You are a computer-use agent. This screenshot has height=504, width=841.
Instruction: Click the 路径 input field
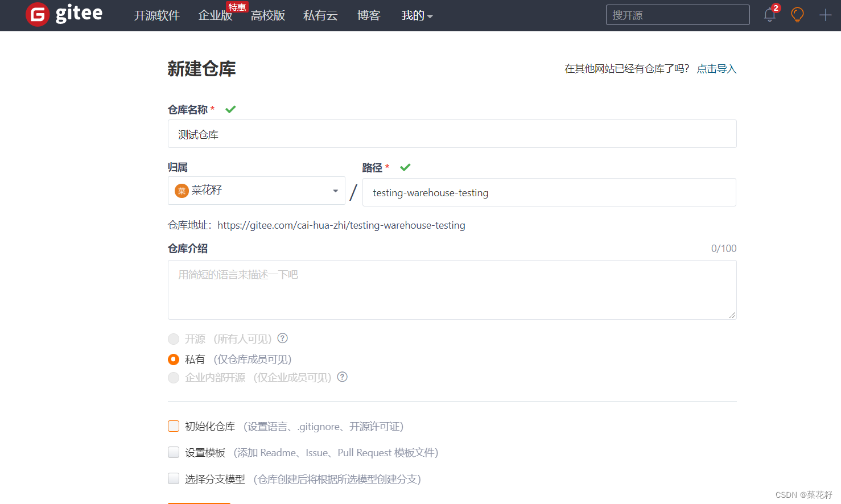coord(549,192)
